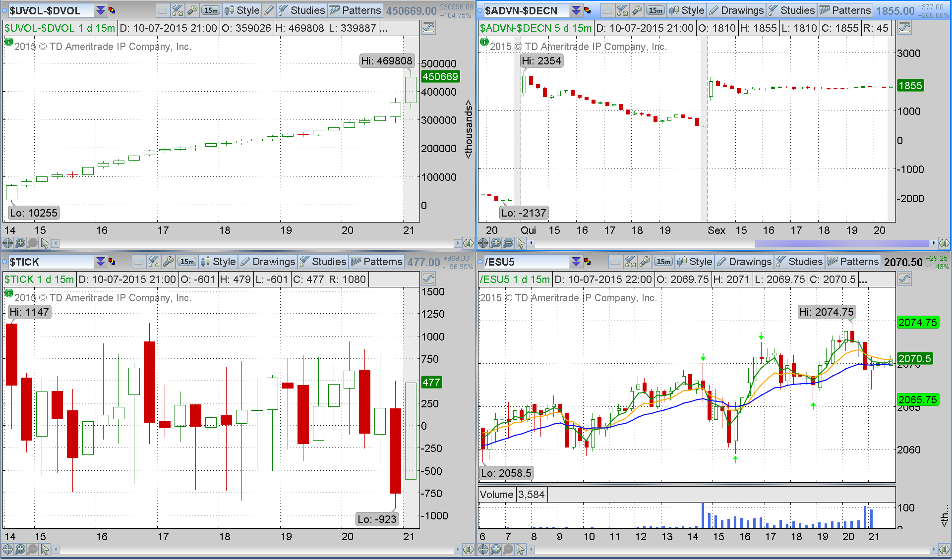Open the $UVOL-$DVOL symbol dropdown arrow
Image resolution: width=952 pixels, height=560 pixels.
pyautogui.click(x=100, y=10)
